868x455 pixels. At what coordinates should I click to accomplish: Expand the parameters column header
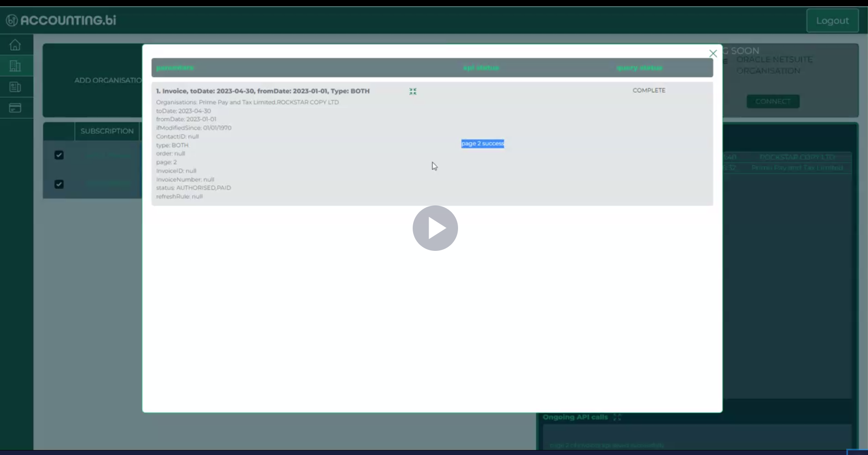[175, 68]
